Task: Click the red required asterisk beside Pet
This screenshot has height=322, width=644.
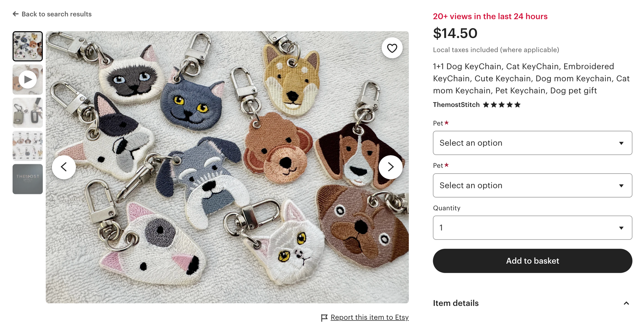Action: click(x=447, y=123)
